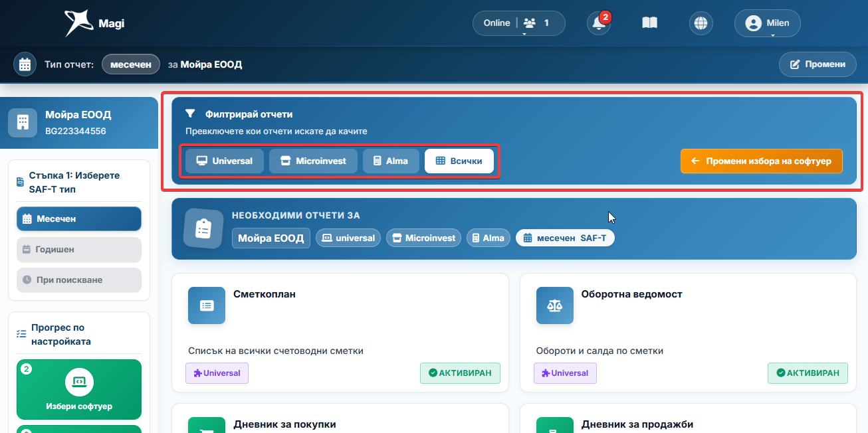
Task: Filter reports by Universal
Action: coord(225,161)
